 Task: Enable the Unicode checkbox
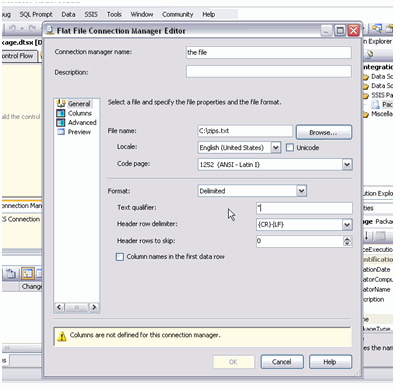click(290, 147)
